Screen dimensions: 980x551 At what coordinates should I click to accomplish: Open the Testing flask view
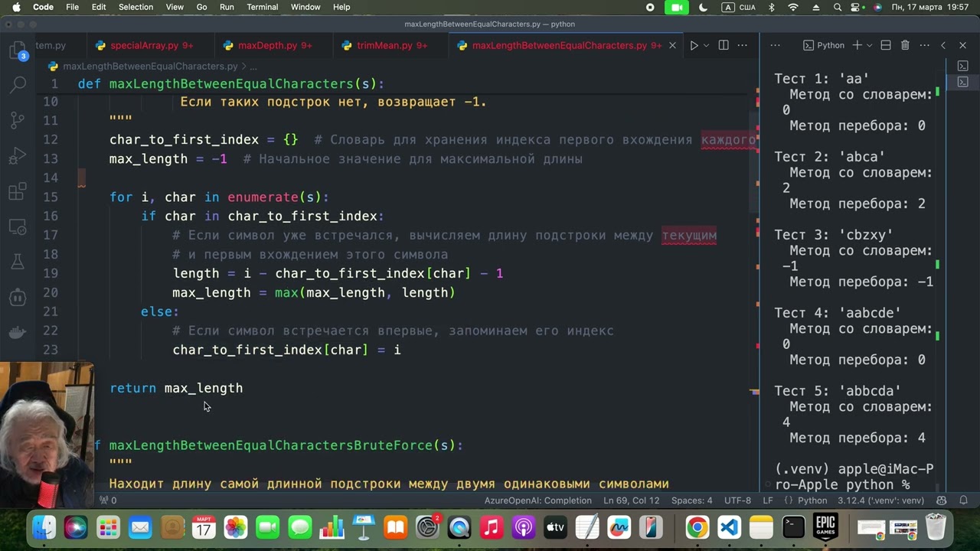[x=18, y=262]
